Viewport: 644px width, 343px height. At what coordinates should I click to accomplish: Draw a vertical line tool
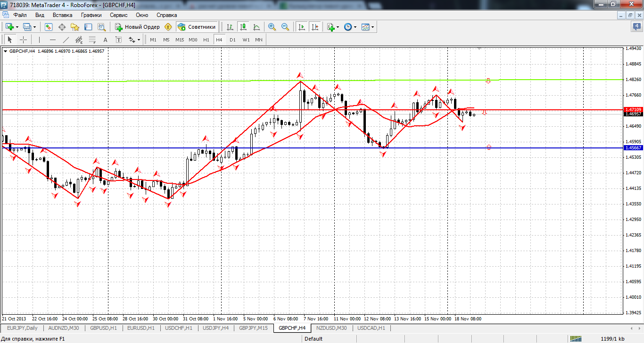[39, 40]
